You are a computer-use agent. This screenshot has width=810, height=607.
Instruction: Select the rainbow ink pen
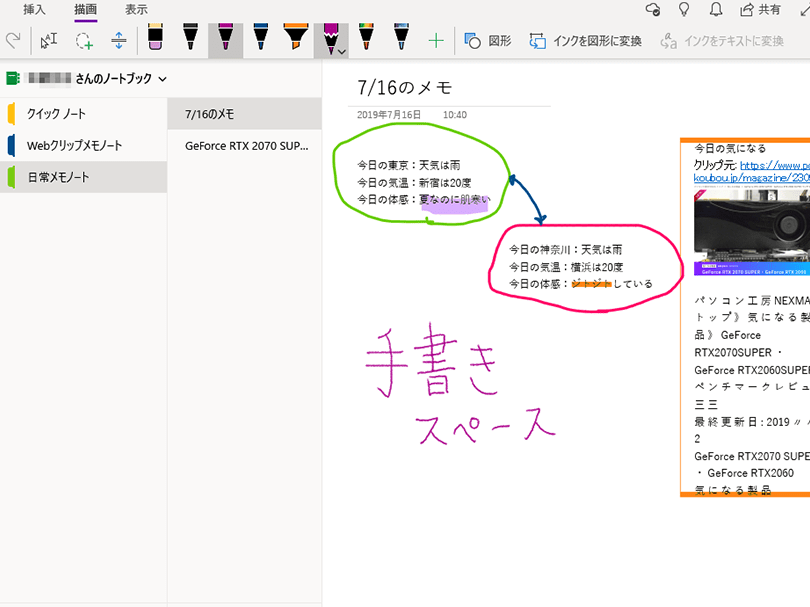[365, 39]
